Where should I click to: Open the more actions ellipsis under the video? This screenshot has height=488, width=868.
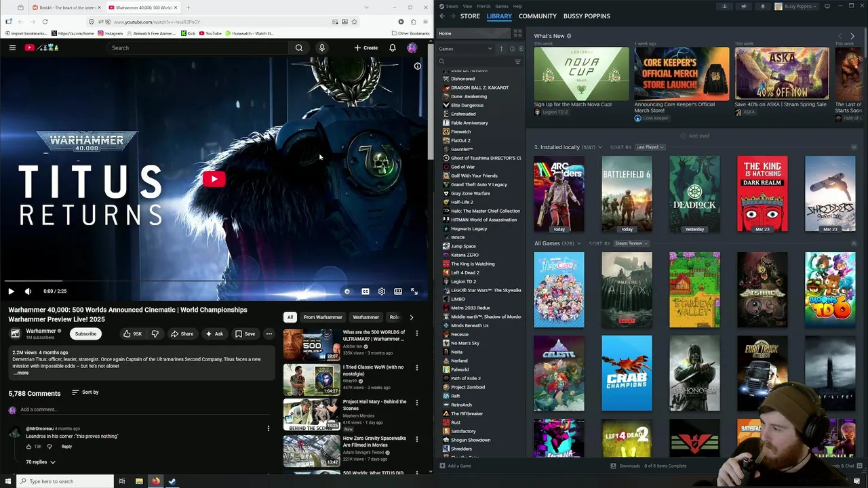point(269,333)
